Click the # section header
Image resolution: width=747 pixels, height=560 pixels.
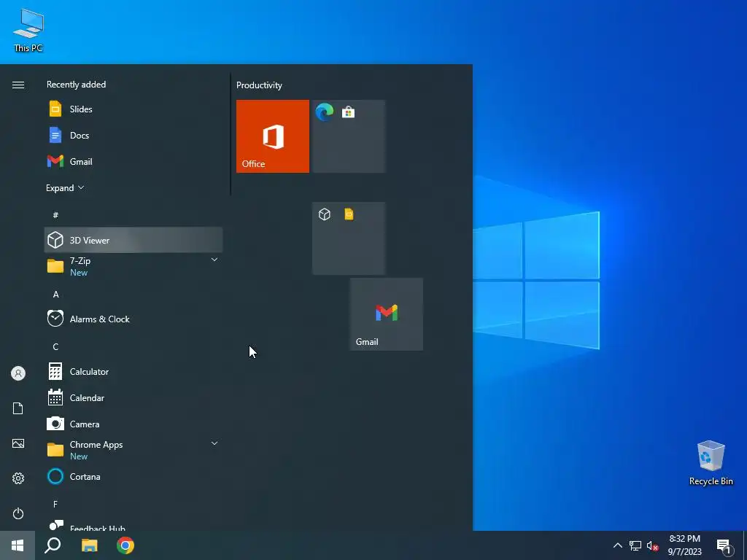pos(55,215)
